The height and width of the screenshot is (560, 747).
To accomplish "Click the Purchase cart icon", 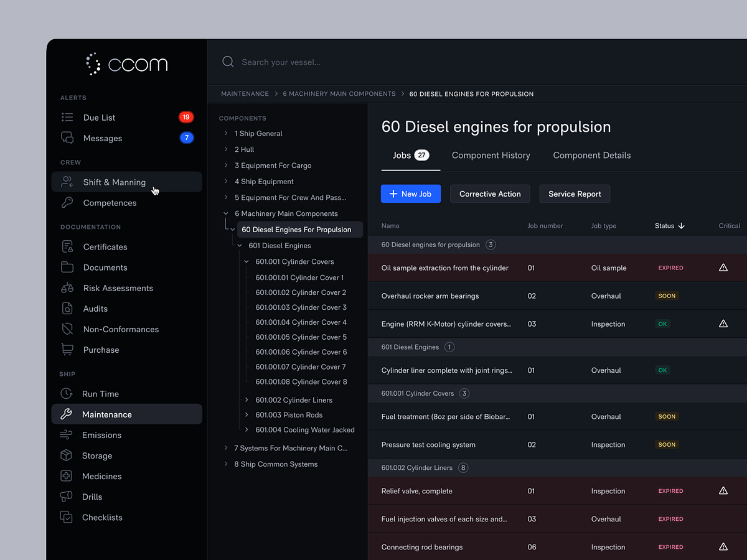I will point(67,350).
